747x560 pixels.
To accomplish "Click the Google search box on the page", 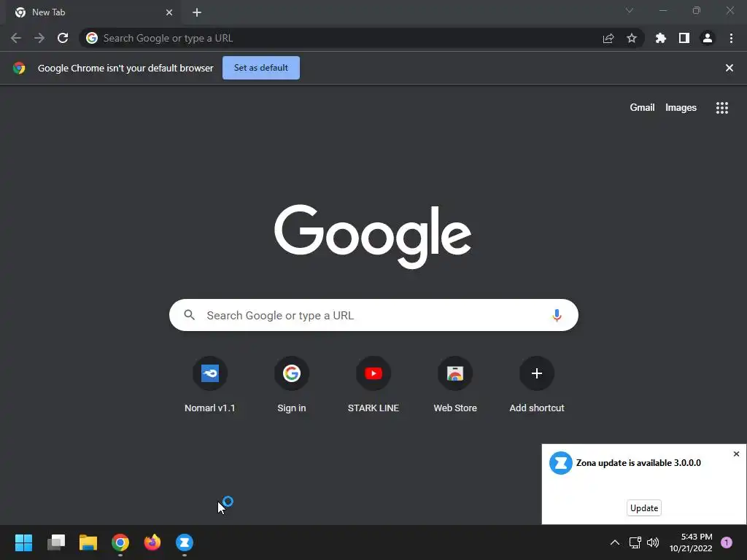I will tap(373, 315).
